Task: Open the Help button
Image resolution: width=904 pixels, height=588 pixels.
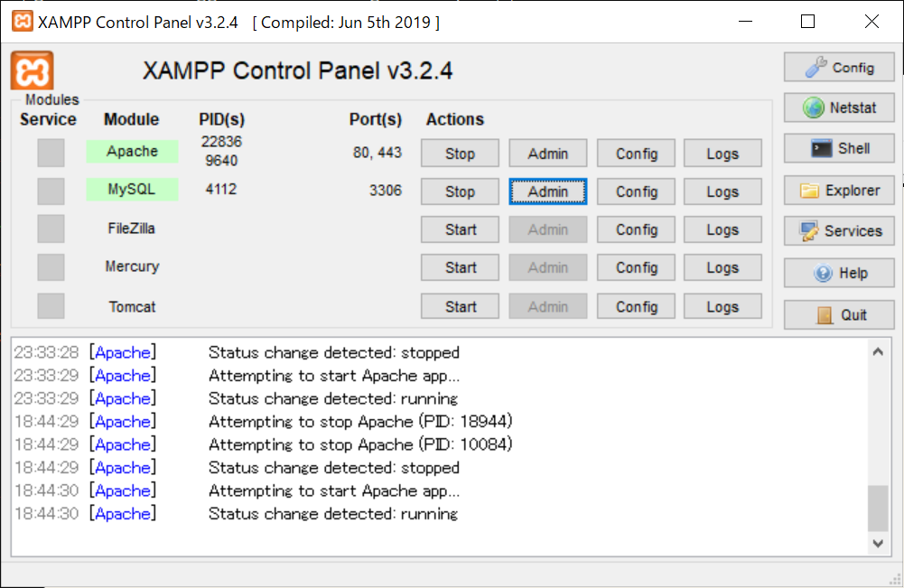Action: [x=839, y=273]
